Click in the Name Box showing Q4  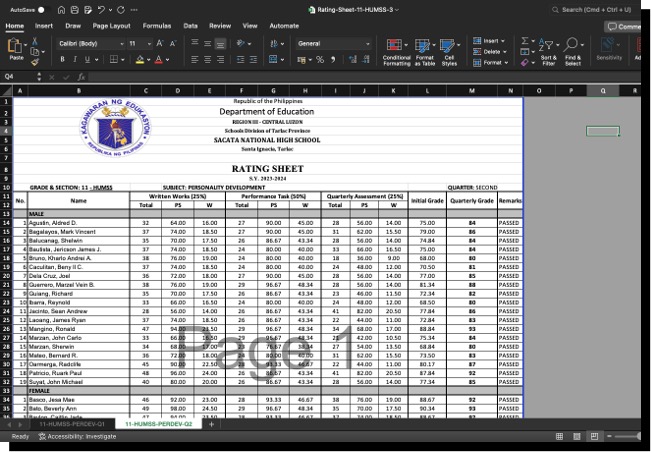tap(19, 77)
